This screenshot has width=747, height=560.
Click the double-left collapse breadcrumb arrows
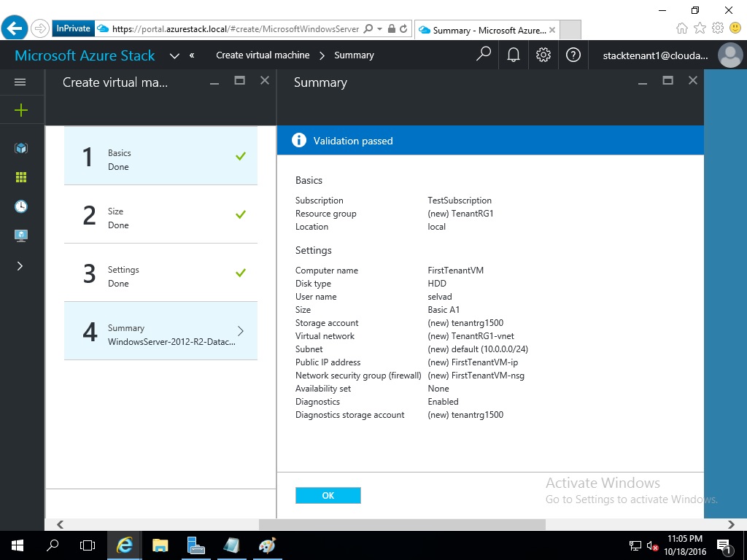click(192, 55)
